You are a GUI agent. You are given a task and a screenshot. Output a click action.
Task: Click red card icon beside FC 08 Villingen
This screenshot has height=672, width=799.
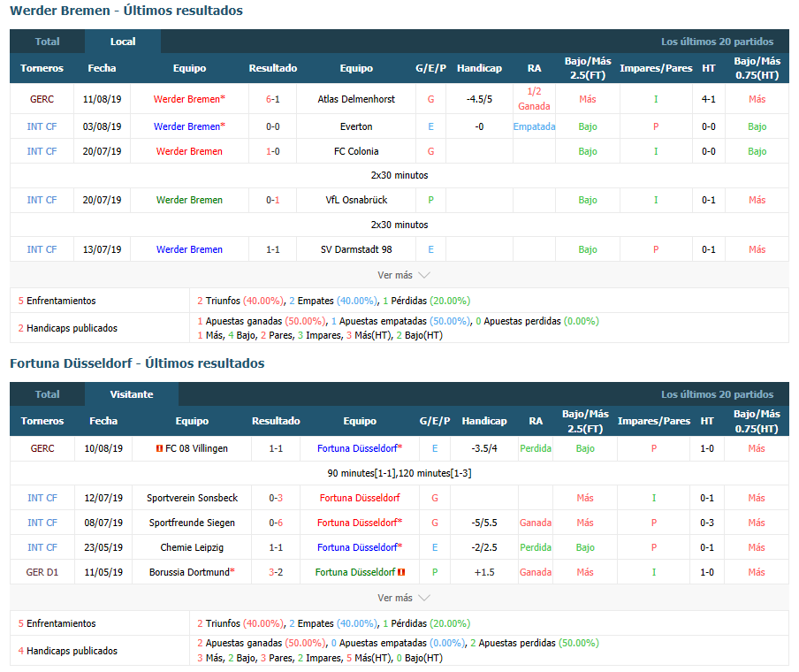click(159, 448)
